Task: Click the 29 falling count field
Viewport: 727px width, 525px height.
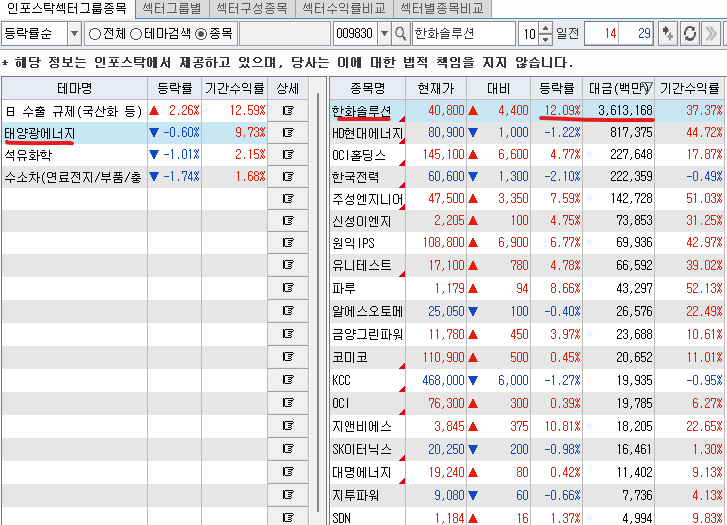Action: coord(636,33)
